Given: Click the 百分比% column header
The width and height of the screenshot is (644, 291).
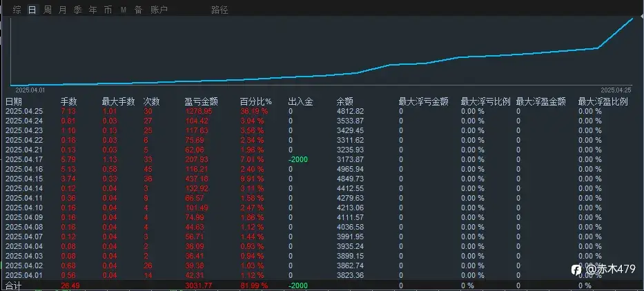Looking at the screenshot, I should click(256, 102).
